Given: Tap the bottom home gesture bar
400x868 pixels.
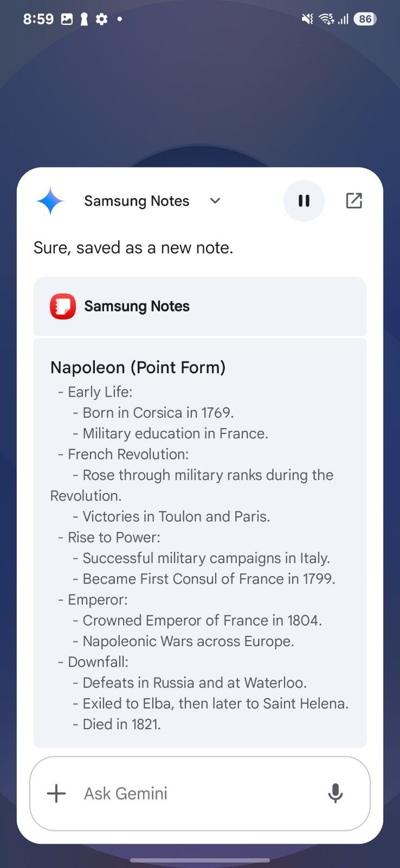Looking at the screenshot, I should pyautogui.click(x=199, y=860).
